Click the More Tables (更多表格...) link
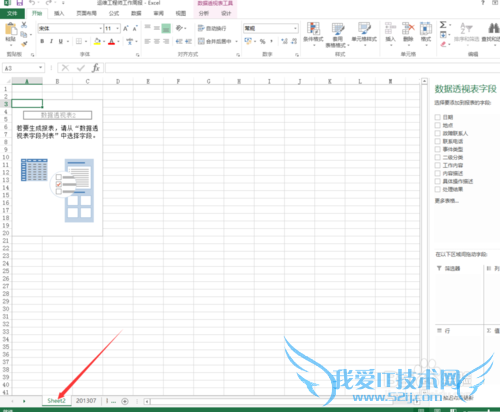Screen dimensions: 500x412 click(447, 201)
